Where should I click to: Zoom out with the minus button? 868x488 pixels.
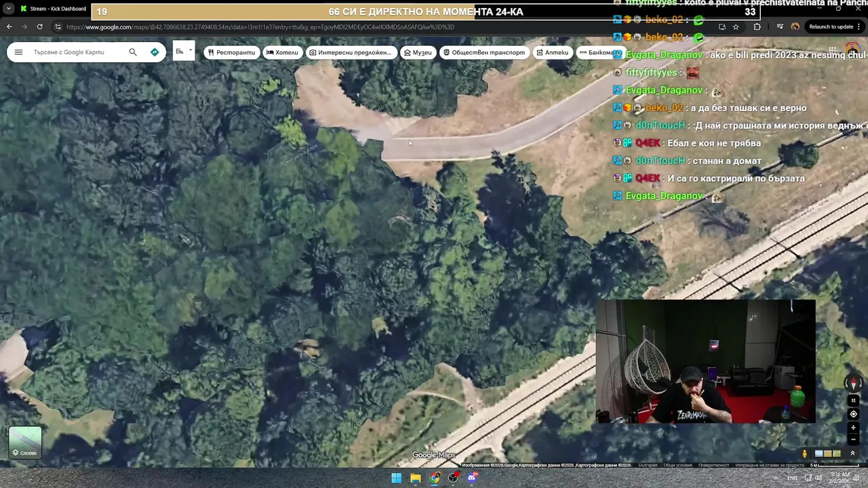[x=854, y=439]
